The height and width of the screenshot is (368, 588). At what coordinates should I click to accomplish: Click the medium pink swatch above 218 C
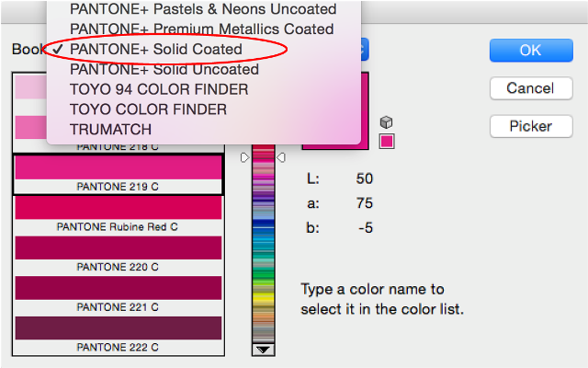pyautogui.click(x=30, y=127)
